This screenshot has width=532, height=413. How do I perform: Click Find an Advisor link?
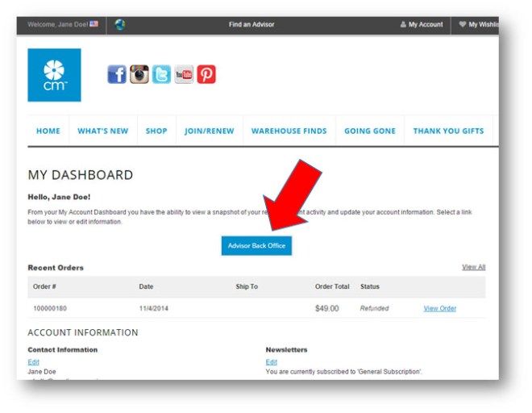pos(251,24)
